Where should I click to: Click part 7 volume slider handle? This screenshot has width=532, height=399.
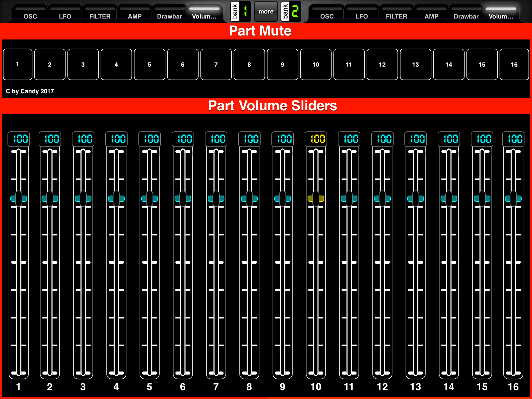tap(216, 199)
